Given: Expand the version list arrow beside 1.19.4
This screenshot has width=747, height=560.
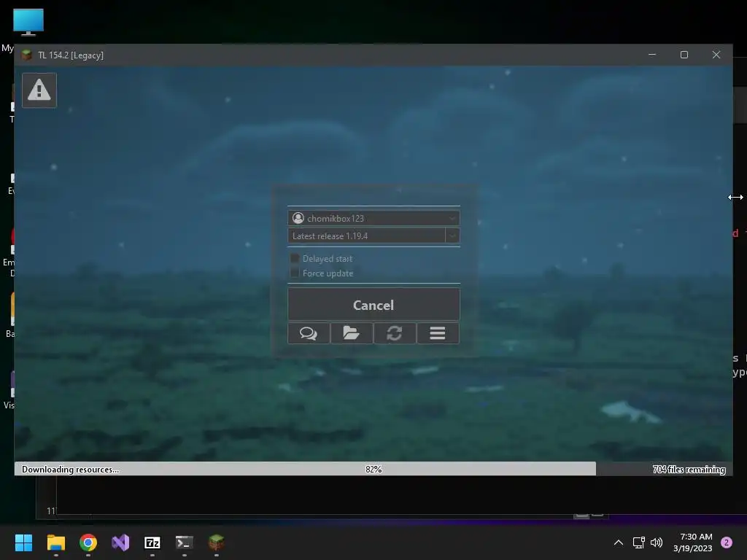Looking at the screenshot, I should point(452,236).
